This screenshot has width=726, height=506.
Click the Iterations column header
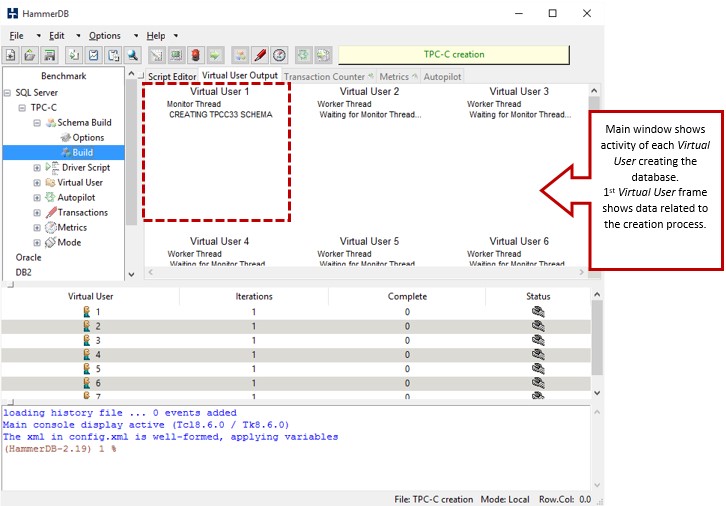(x=254, y=296)
